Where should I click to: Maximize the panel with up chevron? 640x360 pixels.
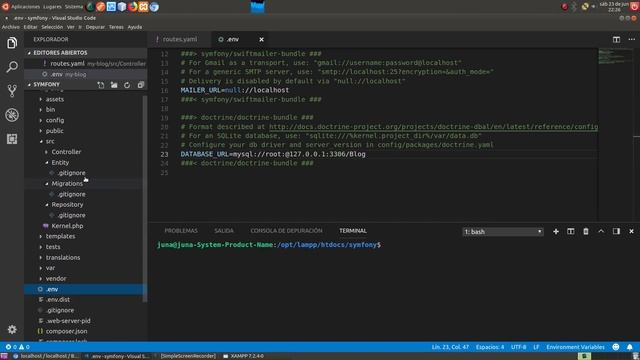pyautogui.click(x=601, y=231)
